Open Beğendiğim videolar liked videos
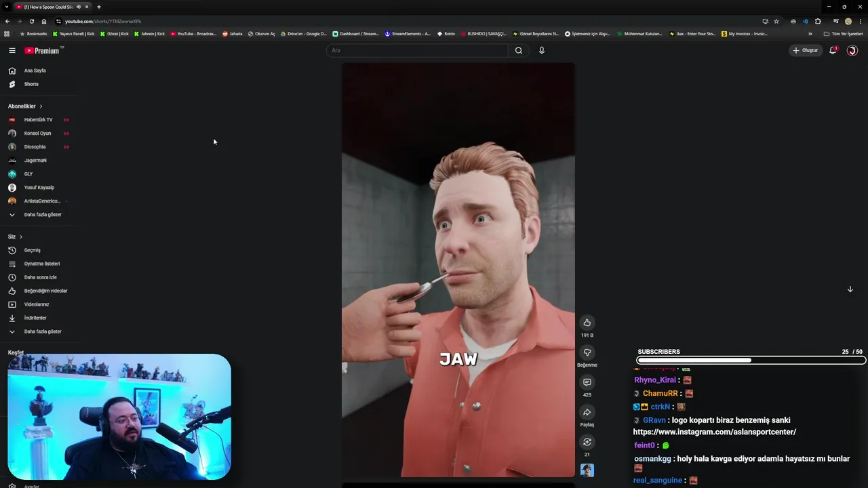This screenshot has height=488, width=868. [x=45, y=291]
